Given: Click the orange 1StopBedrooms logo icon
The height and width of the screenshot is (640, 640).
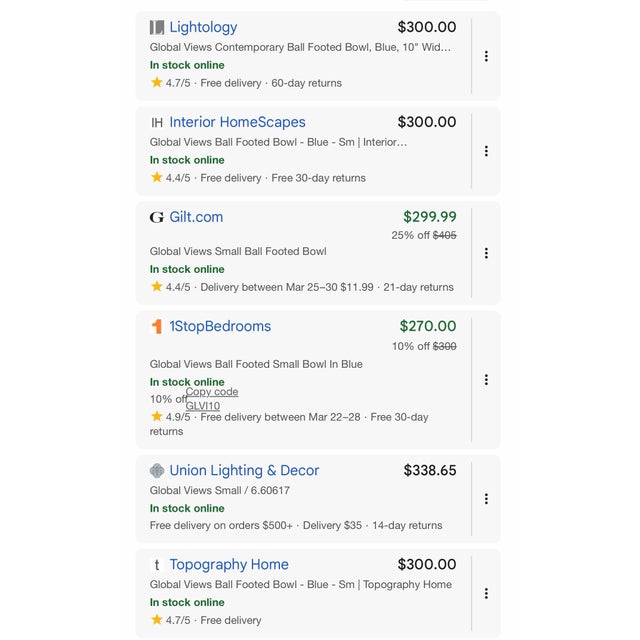Looking at the screenshot, I should 157,326.
